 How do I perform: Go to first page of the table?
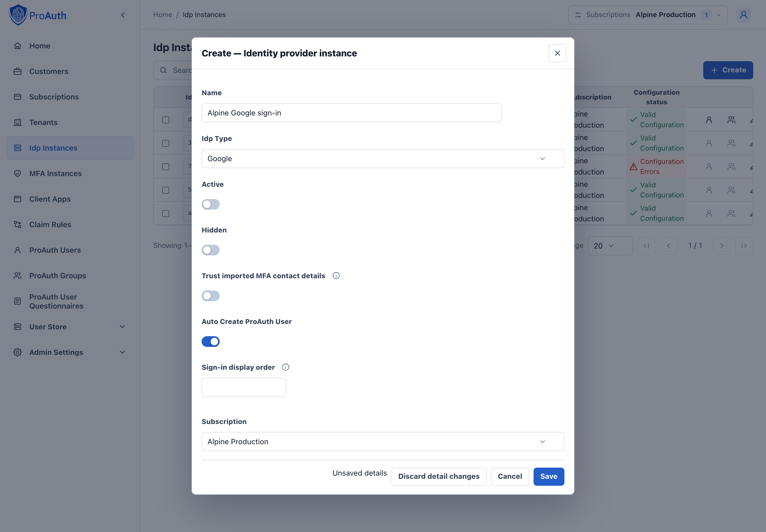pyautogui.click(x=646, y=246)
